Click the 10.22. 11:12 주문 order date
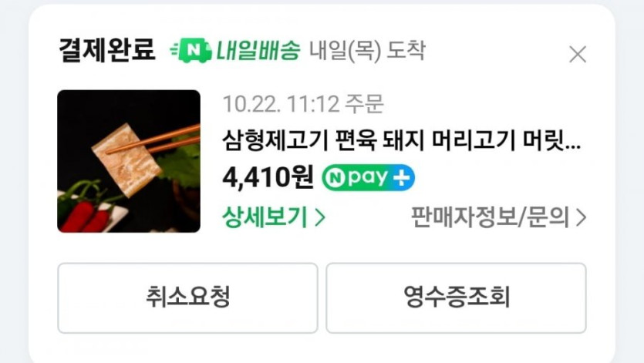 303,103
